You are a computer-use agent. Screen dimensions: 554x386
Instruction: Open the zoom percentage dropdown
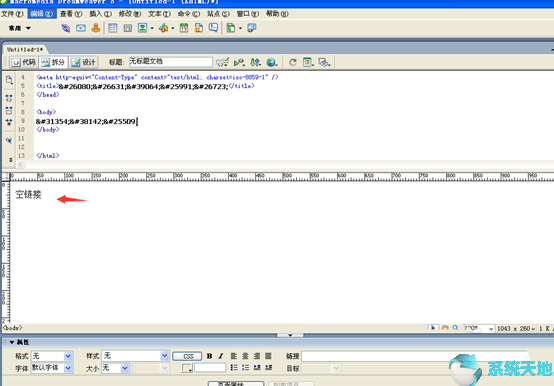(491, 329)
